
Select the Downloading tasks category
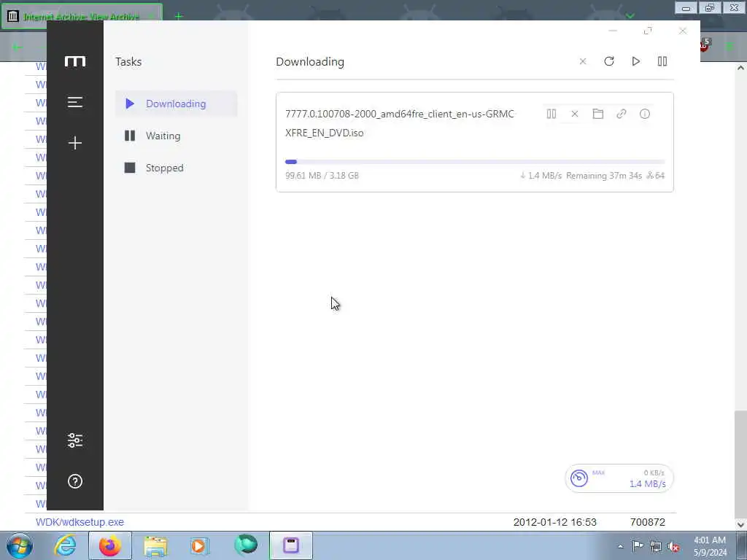177,104
